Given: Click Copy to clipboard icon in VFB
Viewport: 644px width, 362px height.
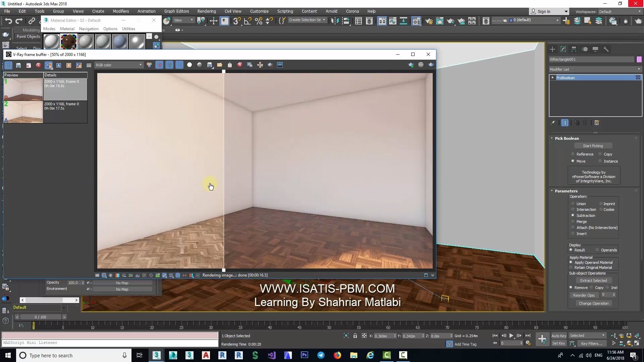Looking at the screenshot, I should pos(230,65).
